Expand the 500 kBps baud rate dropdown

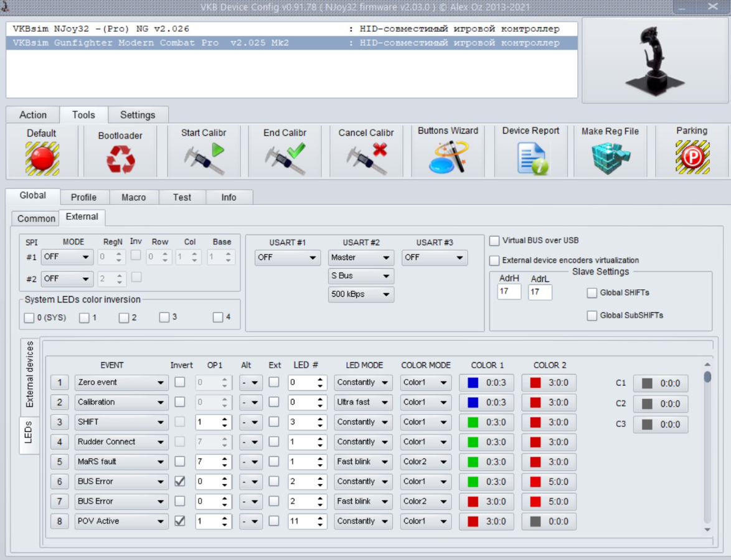point(361,294)
